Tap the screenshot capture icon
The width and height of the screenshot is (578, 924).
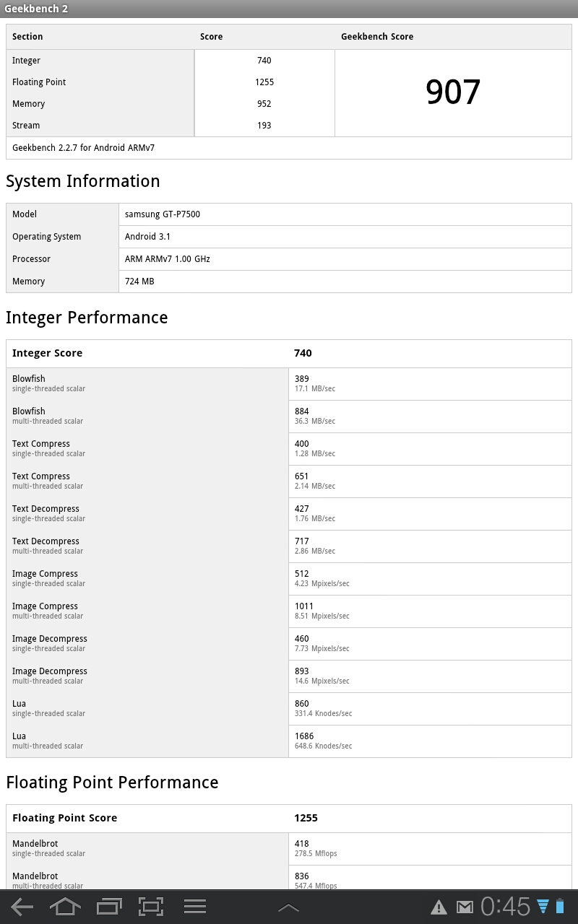[151, 907]
